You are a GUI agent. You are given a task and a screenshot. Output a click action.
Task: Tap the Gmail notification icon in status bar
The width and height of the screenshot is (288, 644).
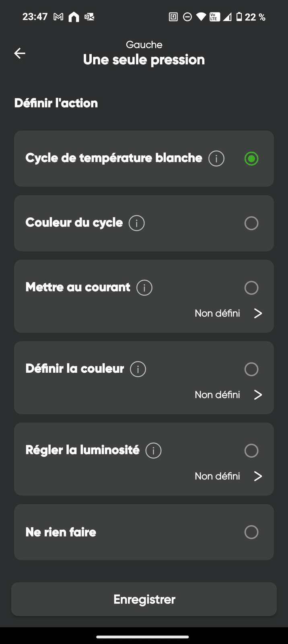tap(58, 17)
